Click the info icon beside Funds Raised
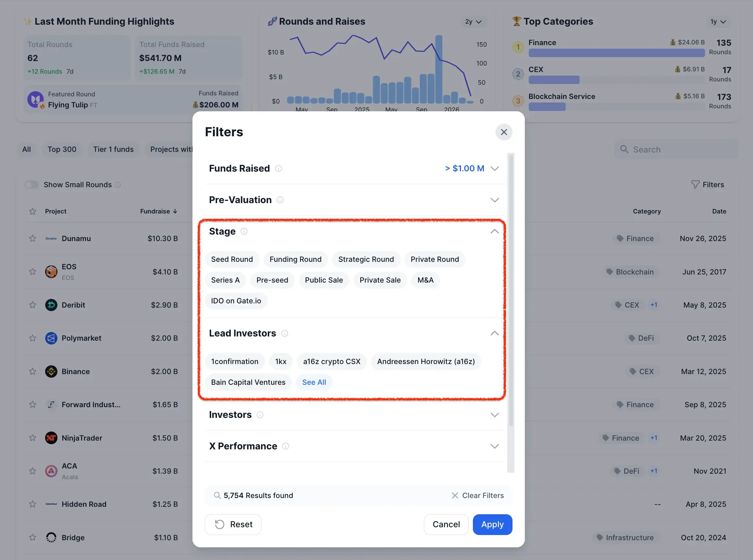 click(278, 168)
